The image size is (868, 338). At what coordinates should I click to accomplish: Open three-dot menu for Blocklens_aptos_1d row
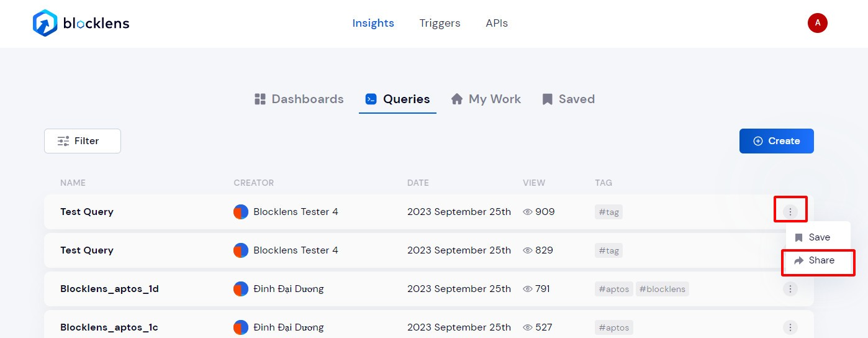point(790,289)
